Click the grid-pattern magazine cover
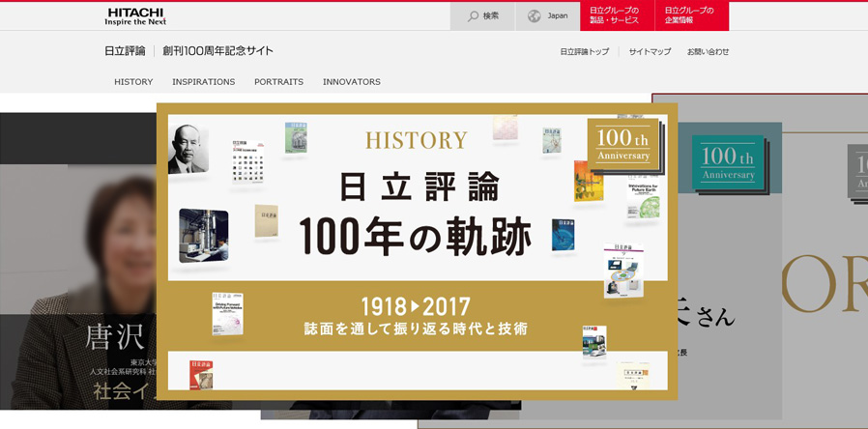Viewport: 868px width, 429px height. tap(248, 161)
